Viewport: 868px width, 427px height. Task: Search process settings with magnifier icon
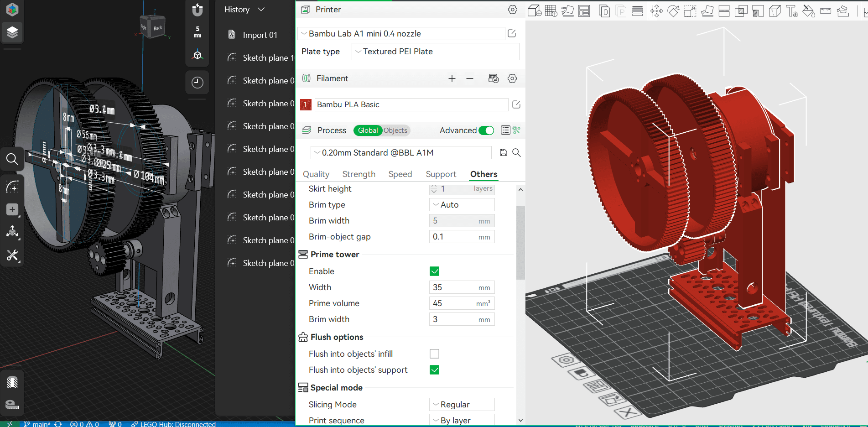(516, 152)
